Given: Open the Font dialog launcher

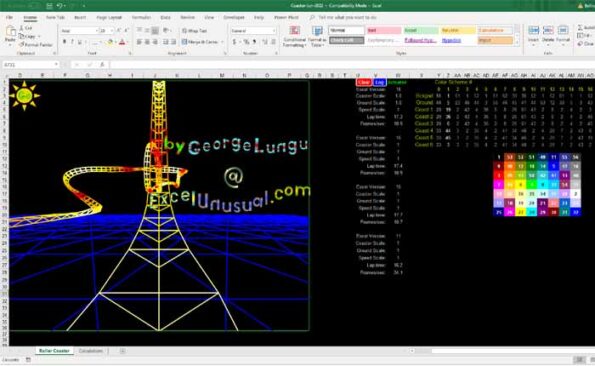Looking at the screenshot, I should click(130, 53).
